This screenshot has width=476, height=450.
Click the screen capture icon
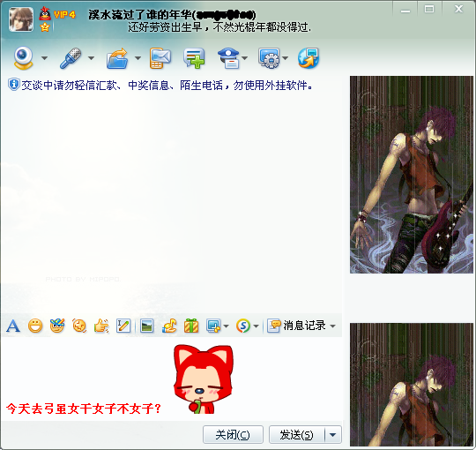click(213, 326)
